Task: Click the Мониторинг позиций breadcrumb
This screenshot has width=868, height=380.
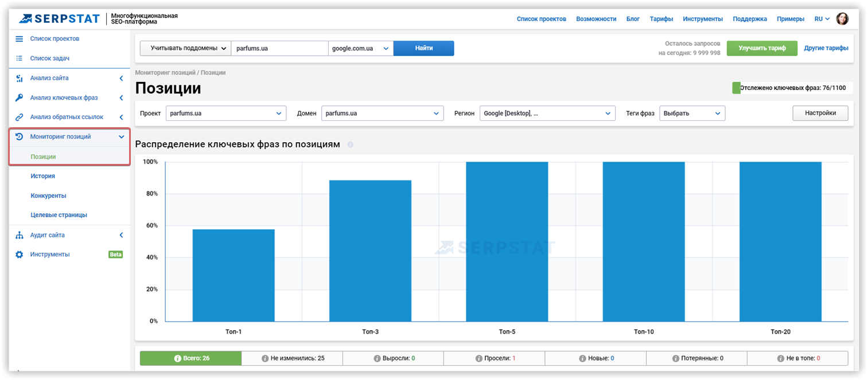Action: tap(165, 73)
